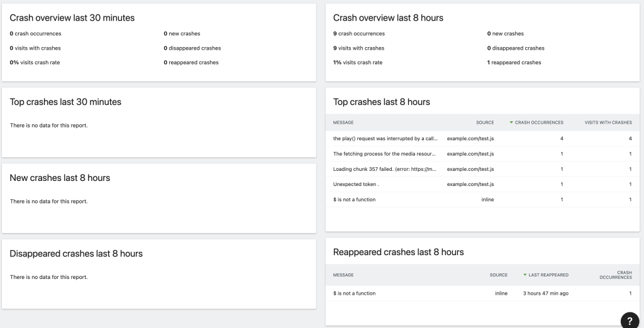Screen dimensions: 644x328
Task: Click the Source header in Reappeared crashes
Action: (498, 275)
